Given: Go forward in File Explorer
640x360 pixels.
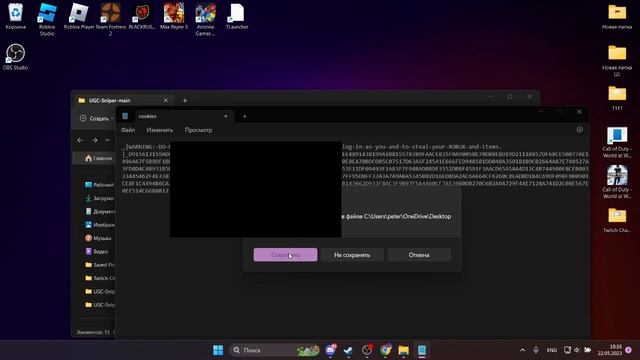Looking at the screenshot, I should 95,140.
